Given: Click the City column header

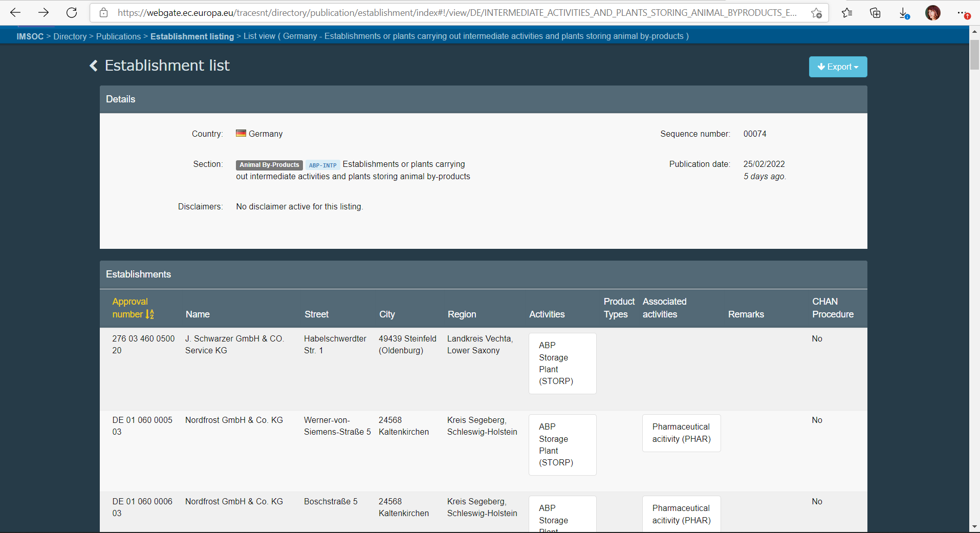Looking at the screenshot, I should coord(387,314).
